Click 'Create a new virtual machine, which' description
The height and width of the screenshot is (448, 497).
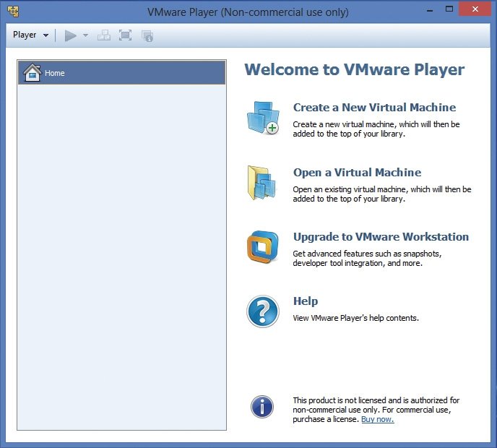(376, 129)
